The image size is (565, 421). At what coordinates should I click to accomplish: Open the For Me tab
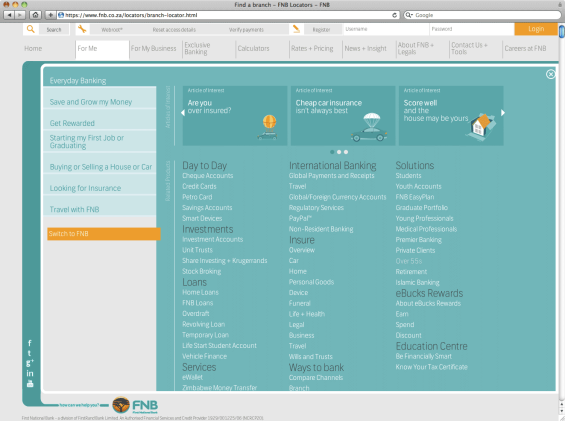[x=102, y=49]
